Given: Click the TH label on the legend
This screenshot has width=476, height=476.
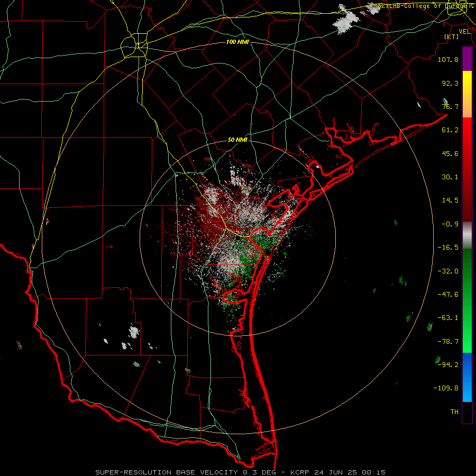Looking at the screenshot, I should click(454, 412).
